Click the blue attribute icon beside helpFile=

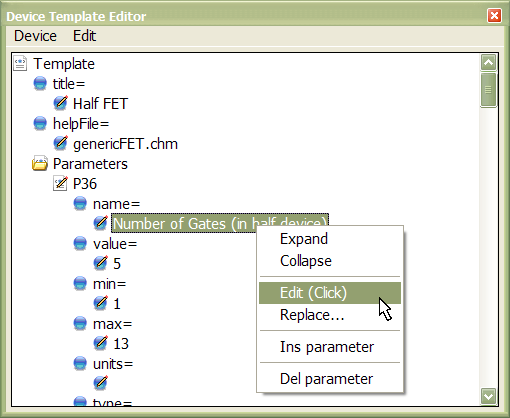[40, 123]
